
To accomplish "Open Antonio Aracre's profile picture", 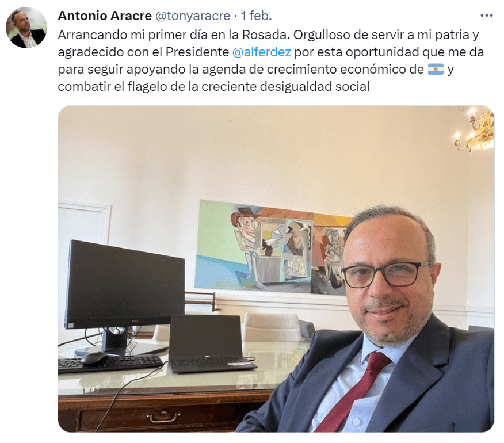I will (26, 28).
